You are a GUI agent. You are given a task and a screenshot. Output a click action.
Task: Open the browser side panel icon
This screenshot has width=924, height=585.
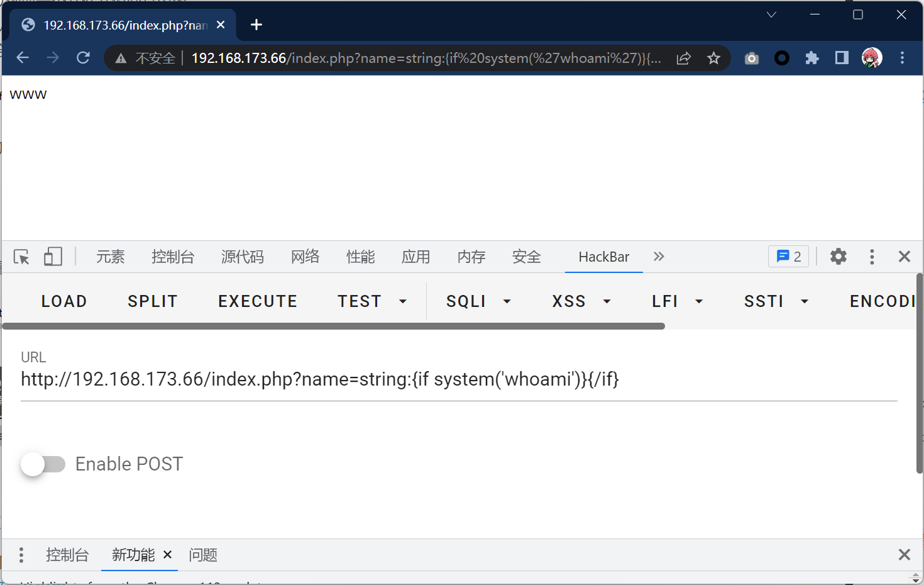(842, 58)
